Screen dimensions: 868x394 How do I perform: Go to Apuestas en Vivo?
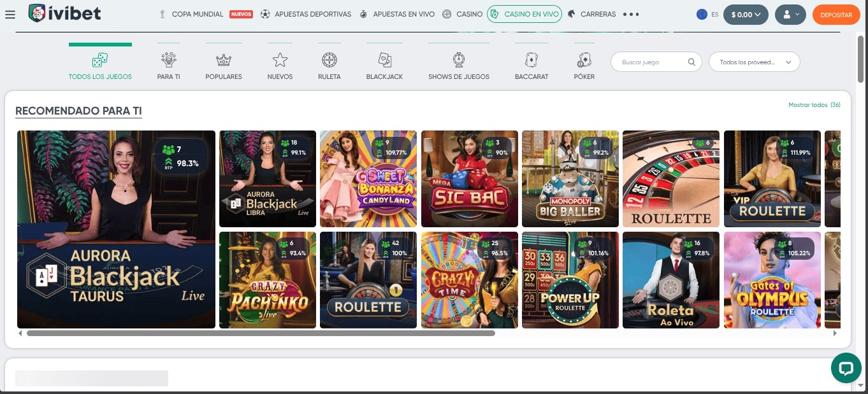click(403, 14)
